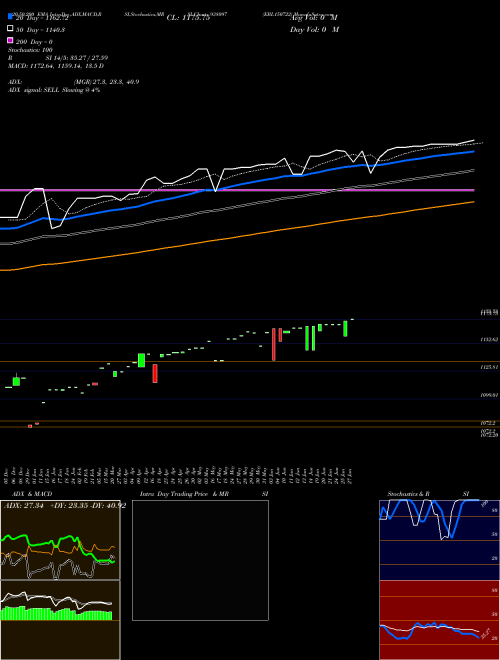
Task: Click the blue 20 Day legend swatch
Action: click(x=10, y=16)
